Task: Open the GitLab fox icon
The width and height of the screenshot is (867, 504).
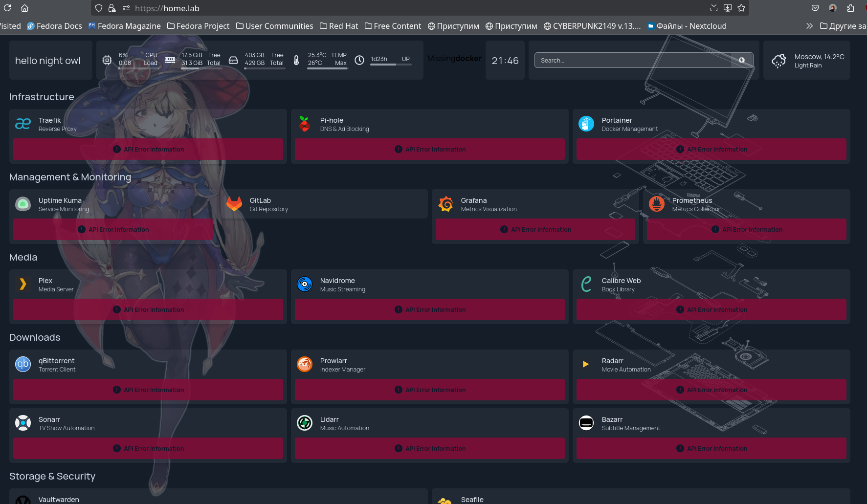Action: click(234, 204)
